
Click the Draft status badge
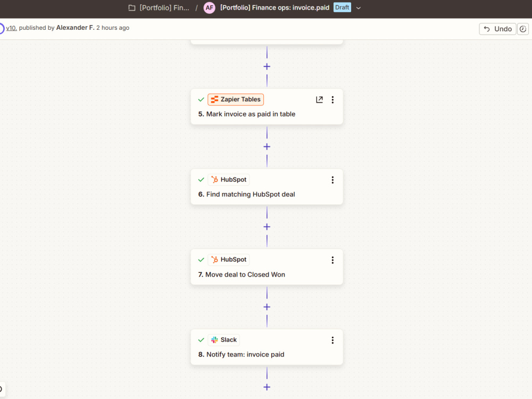pyautogui.click(x=342, y=7)
